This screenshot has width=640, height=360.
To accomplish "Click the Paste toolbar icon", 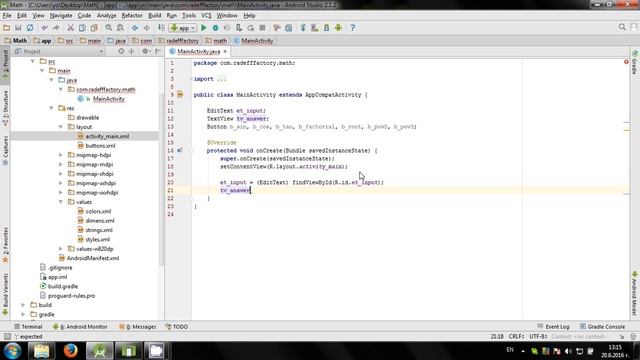I will (94, 28).
